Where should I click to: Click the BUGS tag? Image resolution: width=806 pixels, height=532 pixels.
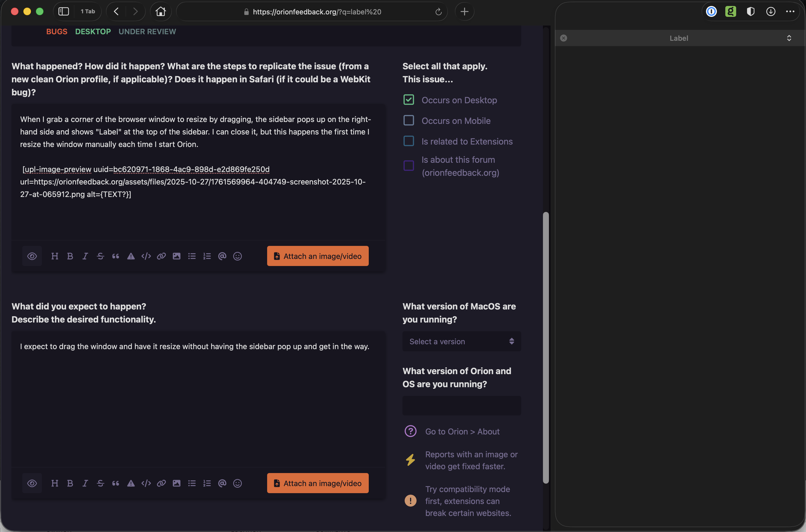(57, 32)
